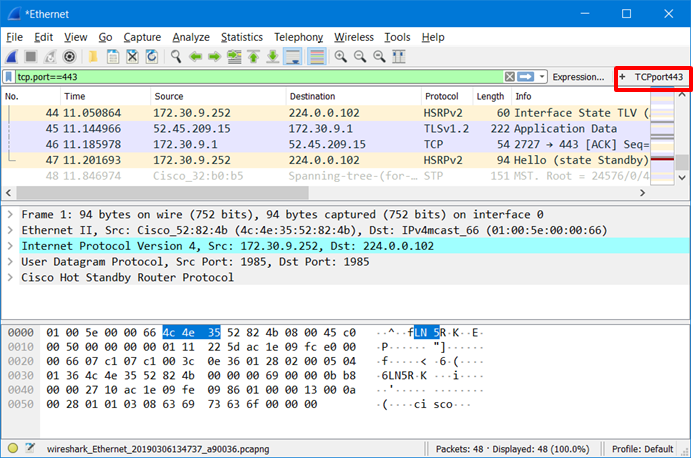Open the View menu
The height and width of the screenshot is (458, 693).
[76, 37]
